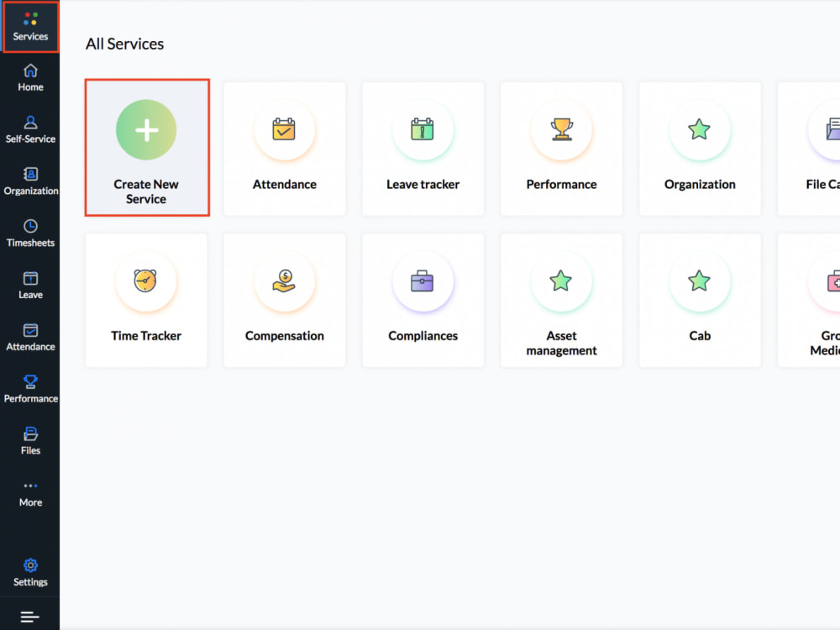This screenshot has width=840, height=630.
Task: Open Organization in the sidebar
Action: pyautogui.click(x=30, y=182)
